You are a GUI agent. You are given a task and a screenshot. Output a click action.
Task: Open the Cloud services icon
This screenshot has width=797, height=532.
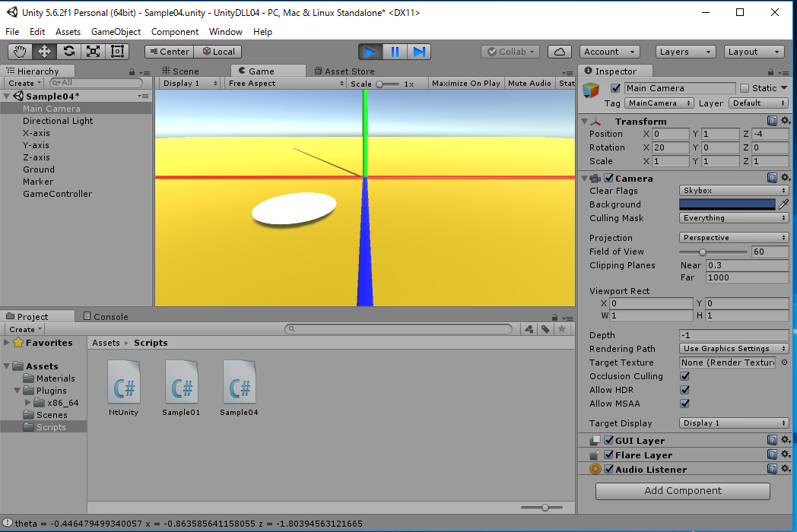click(x=560, y=52)
